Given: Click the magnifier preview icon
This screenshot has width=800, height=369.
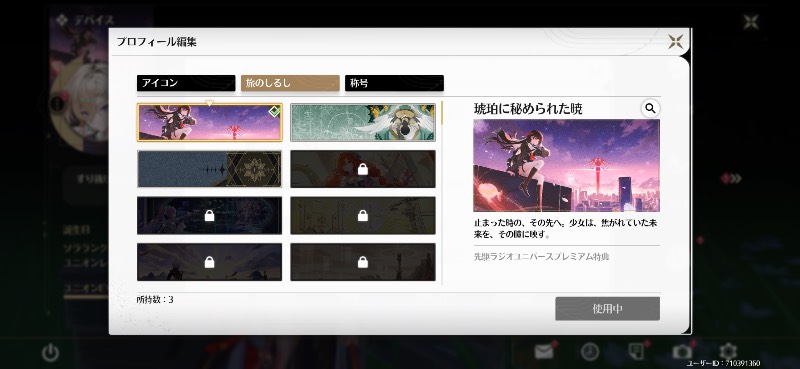Looking at the screenshot, I should 650,108.
